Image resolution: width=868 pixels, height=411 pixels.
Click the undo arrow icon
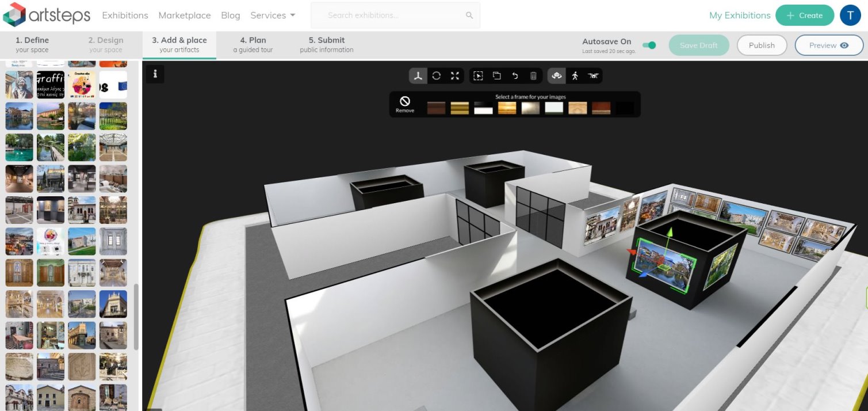click(x=515, y=76)
